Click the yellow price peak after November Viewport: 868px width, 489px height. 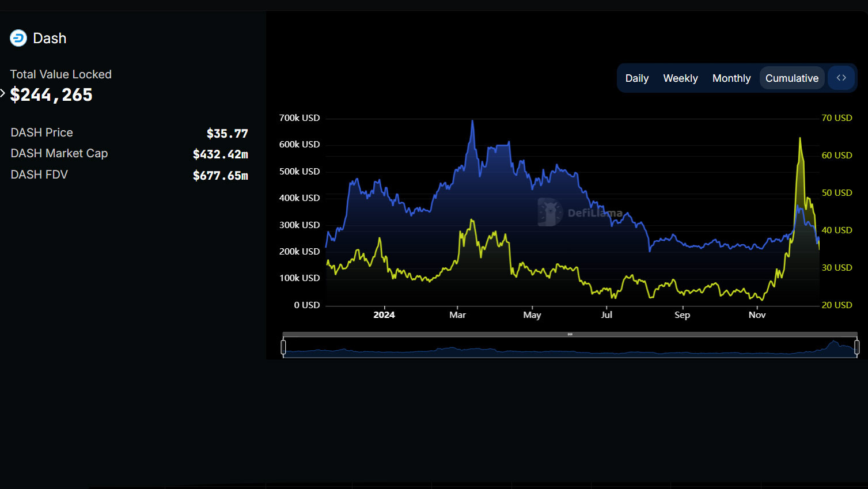[x=800, y=139]
